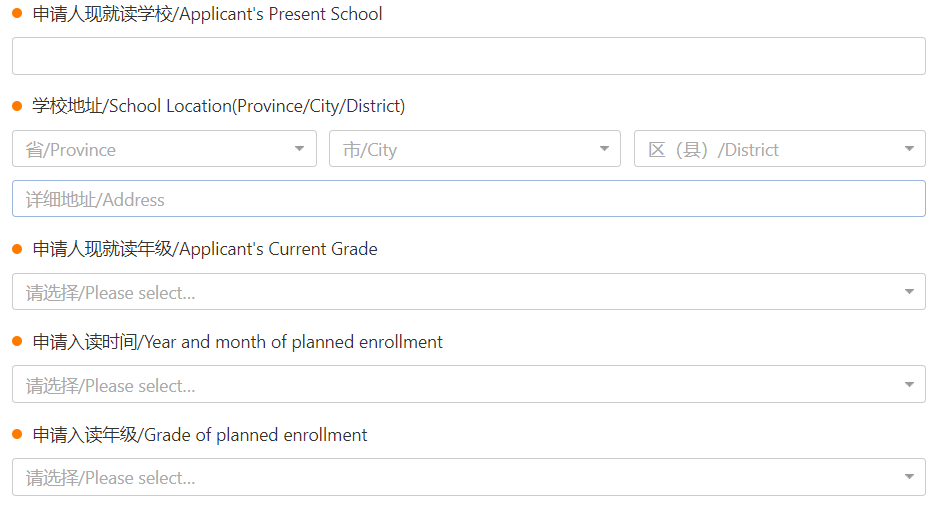Click the arrow icon of planned enrollment time selector
944x511 pixels.
click(909, 384)
